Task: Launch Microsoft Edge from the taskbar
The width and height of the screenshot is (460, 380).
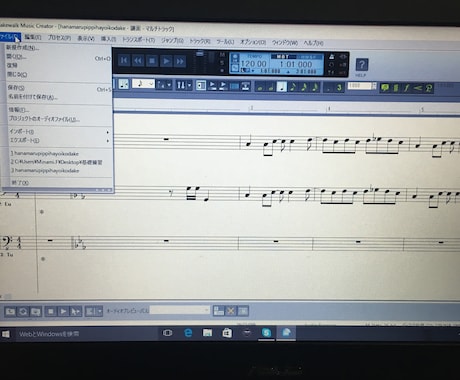Action: click(x=188, y=333)
